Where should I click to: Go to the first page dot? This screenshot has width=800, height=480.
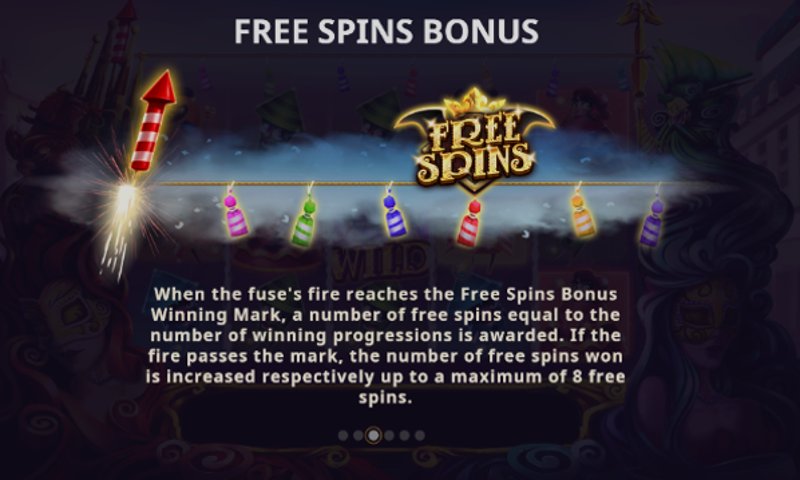343,436
